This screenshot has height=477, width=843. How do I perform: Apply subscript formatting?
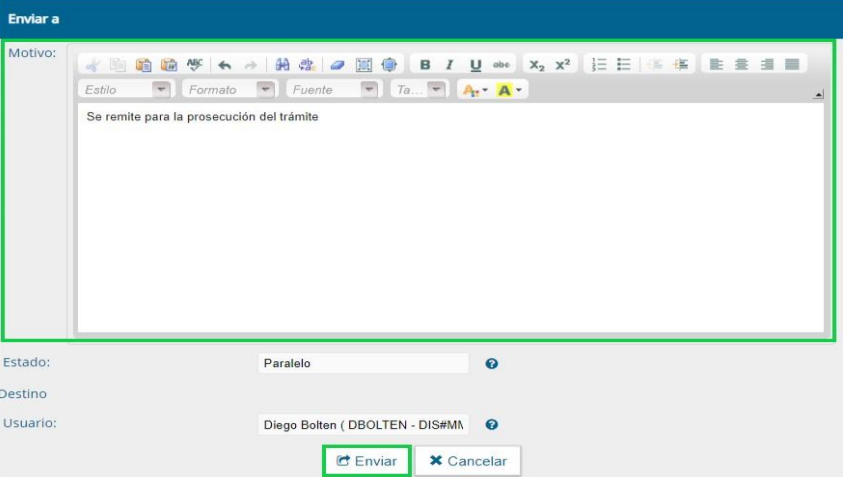537,65
